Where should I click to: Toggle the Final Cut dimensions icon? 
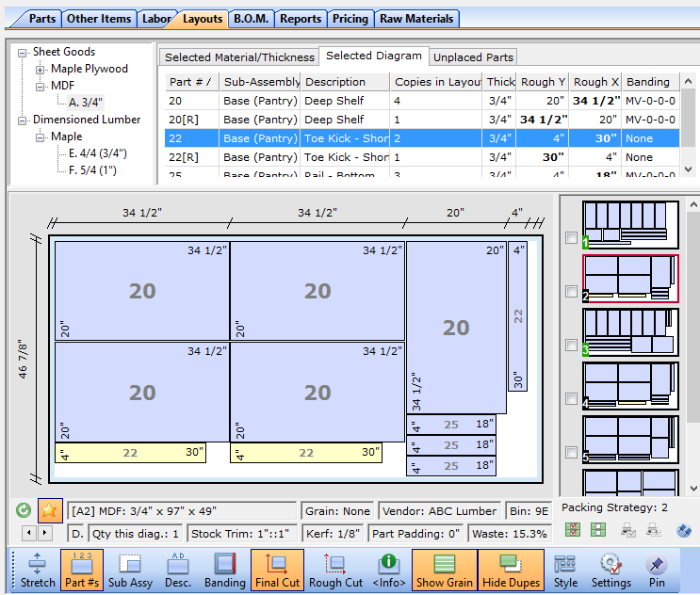click(277, 570)
